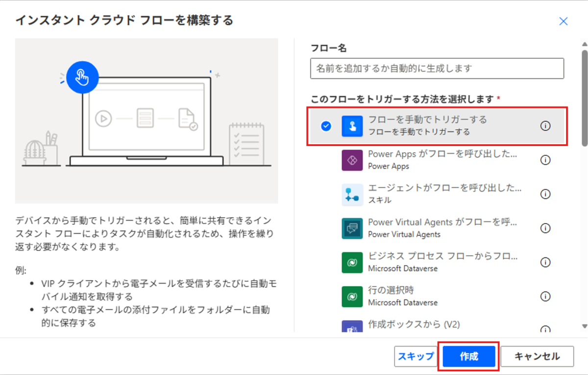Screen dimensions: 588x375
Task: Select the Power Apps がフローを呼び出した trigger
Action: 438,160
